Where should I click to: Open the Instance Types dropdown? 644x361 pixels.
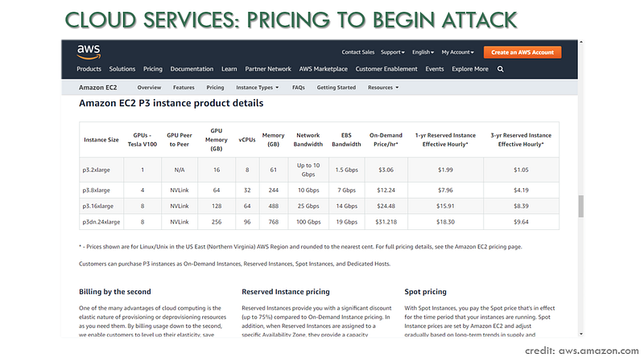(257, 88)
